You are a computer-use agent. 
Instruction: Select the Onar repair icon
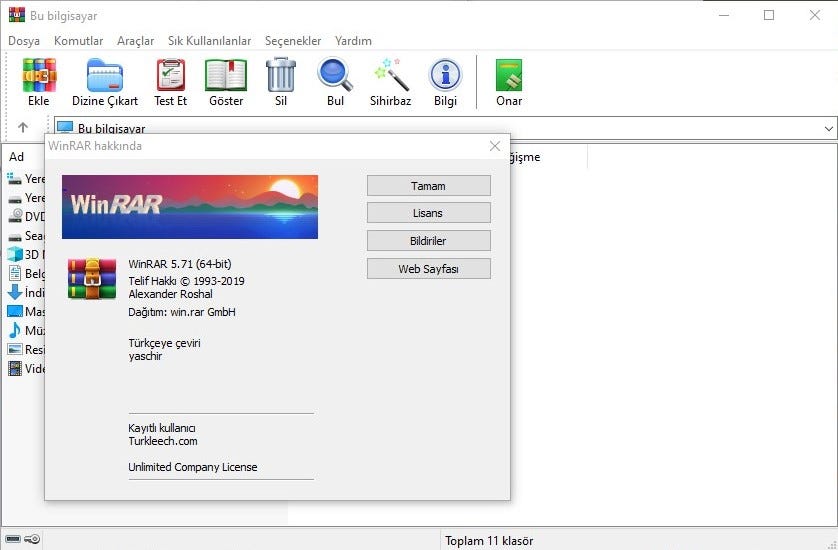tap(509, 75)
